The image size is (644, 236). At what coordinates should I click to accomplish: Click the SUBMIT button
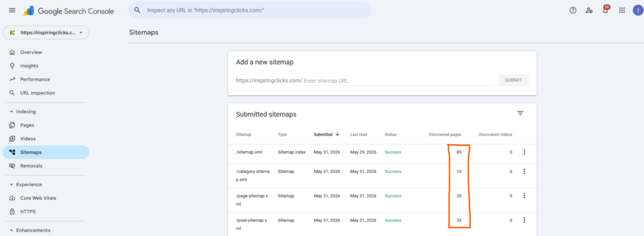click(513, 80)
